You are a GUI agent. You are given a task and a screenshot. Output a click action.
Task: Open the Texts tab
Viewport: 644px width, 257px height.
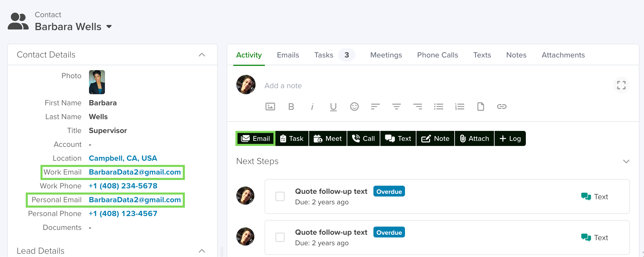tap(482, 55)
